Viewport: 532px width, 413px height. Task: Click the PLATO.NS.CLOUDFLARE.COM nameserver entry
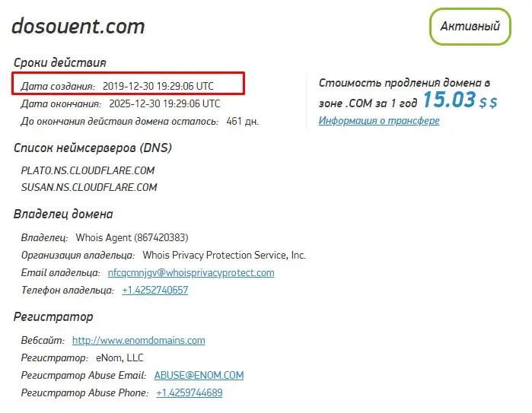pyautogui.click(x=88, y=170)
